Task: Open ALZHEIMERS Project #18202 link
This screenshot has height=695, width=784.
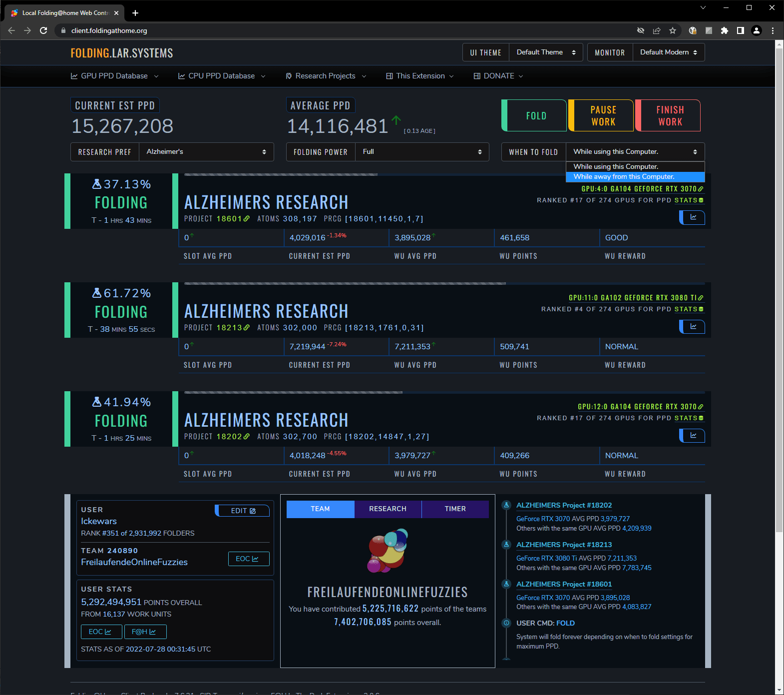Action: (564, 505)
